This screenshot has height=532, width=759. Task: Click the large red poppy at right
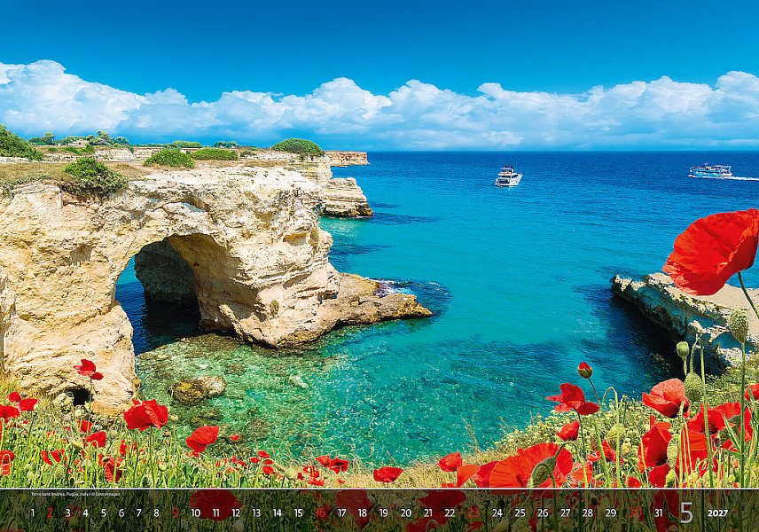[711, 252]
